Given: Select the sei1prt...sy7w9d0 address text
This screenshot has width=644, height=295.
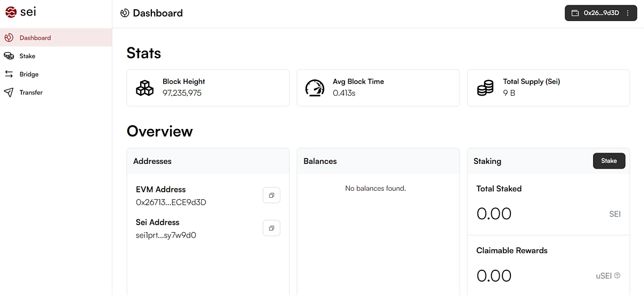Looking at the screenshot, I should click(x=166, y=235).
